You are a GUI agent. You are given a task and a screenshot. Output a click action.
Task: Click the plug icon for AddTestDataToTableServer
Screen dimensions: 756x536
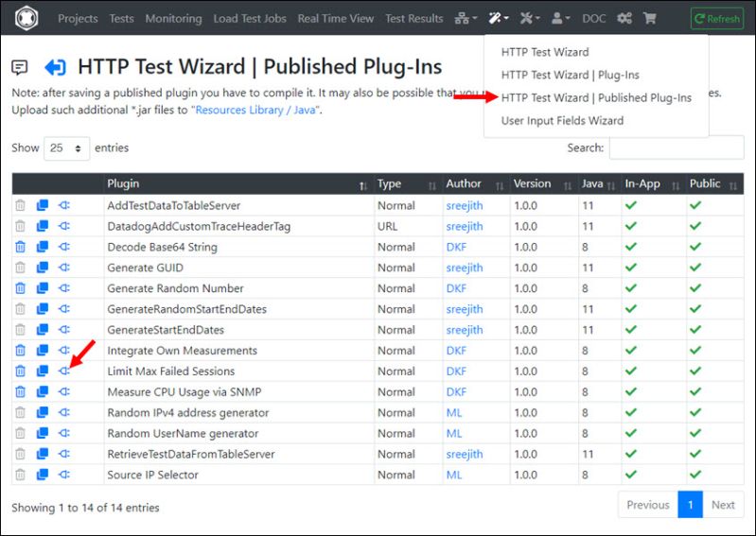pos(64,206)
